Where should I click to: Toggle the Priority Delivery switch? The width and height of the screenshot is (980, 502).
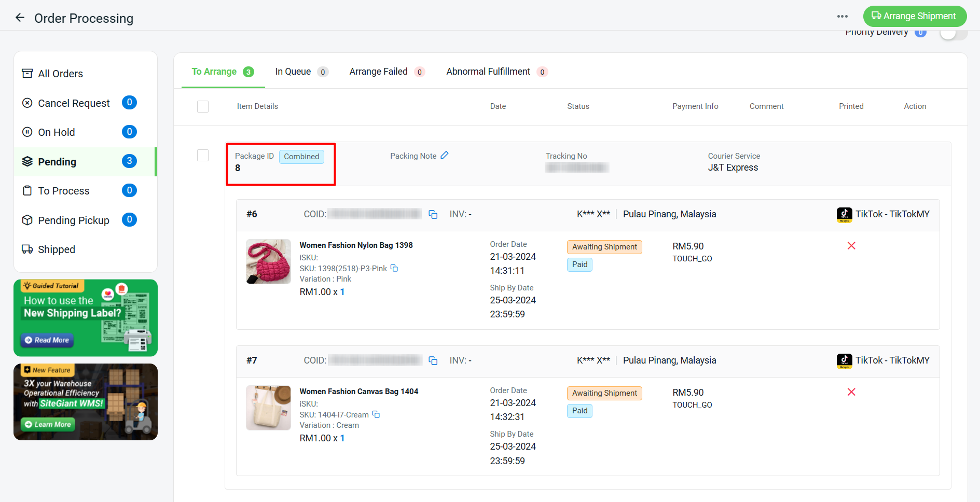pos(953,33)
